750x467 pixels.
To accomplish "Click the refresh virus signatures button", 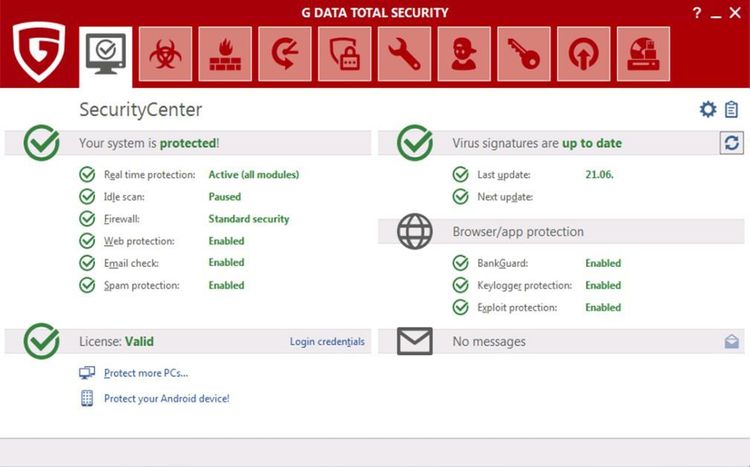I will click(732, 143).
